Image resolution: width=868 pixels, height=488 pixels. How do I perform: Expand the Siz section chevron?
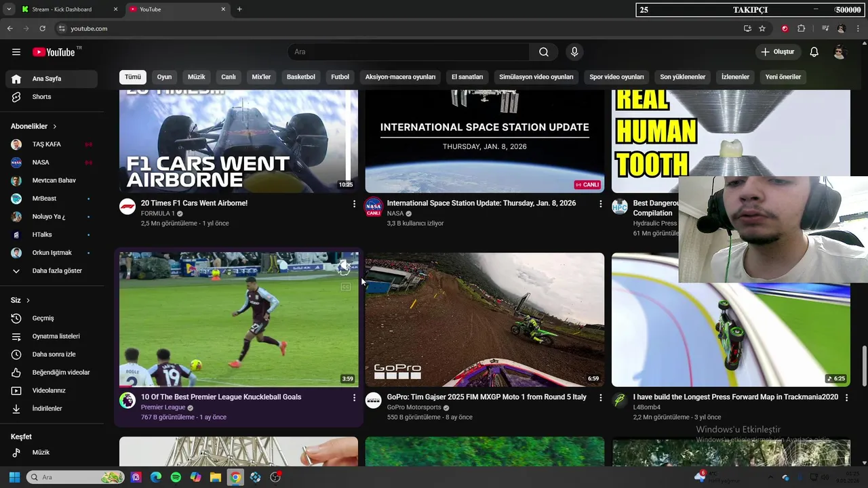coord(28,300)
